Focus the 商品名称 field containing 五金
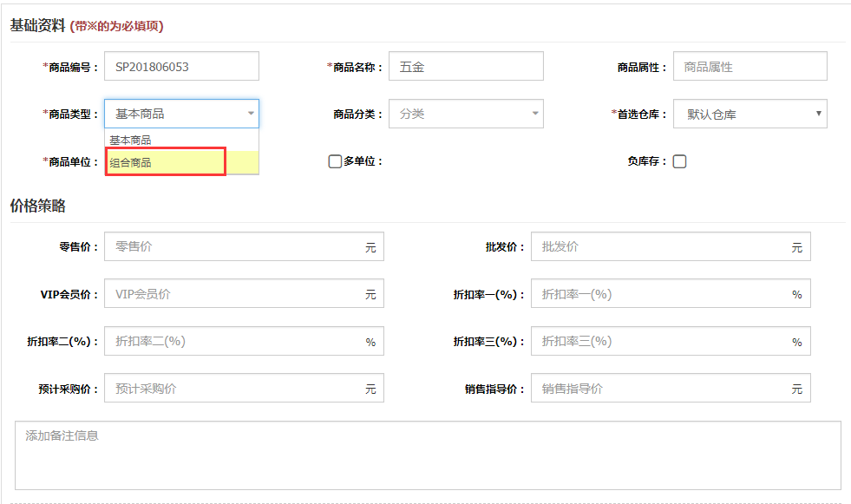Screen dimensions: 851x504 466,67
